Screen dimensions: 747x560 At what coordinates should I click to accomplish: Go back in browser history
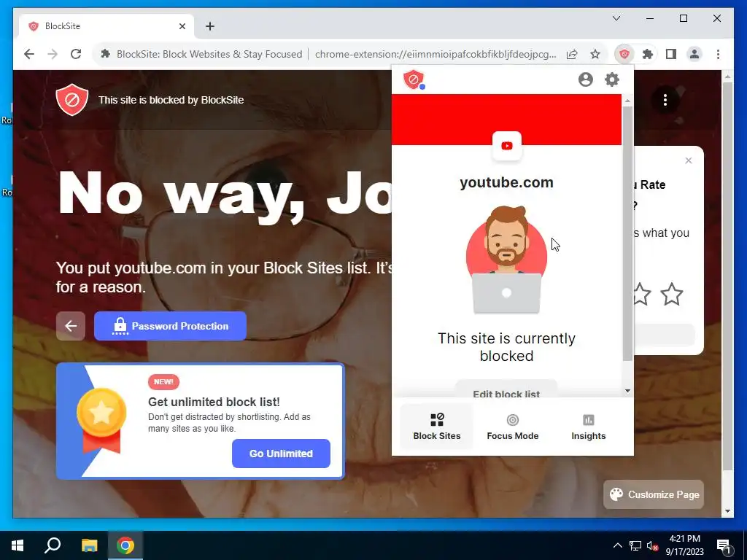point(29,54)
